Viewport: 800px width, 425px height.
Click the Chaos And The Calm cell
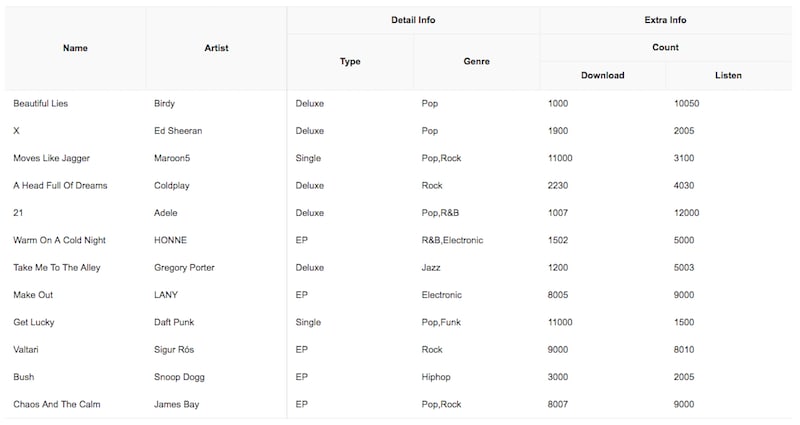57,404
